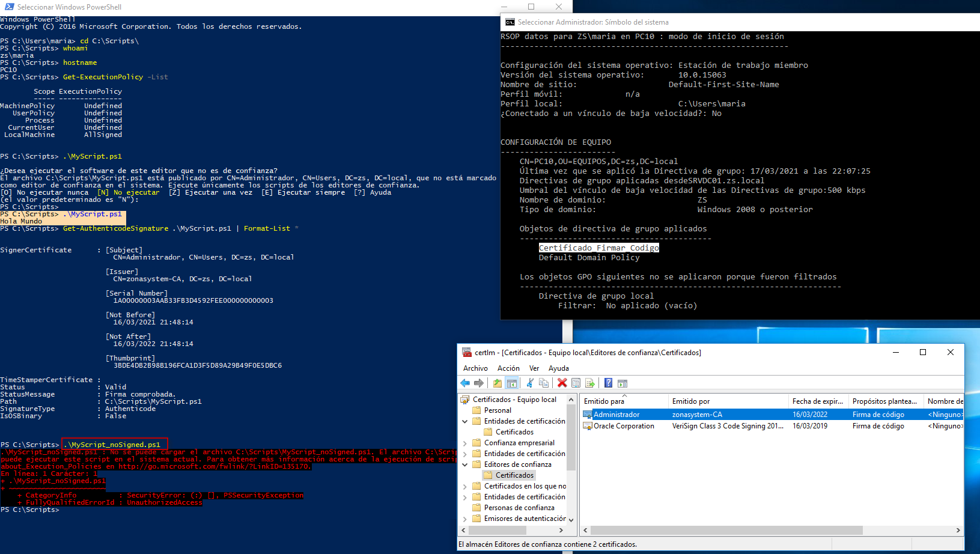Click Default Domain Policy in the cmd window

coord(589,257)
